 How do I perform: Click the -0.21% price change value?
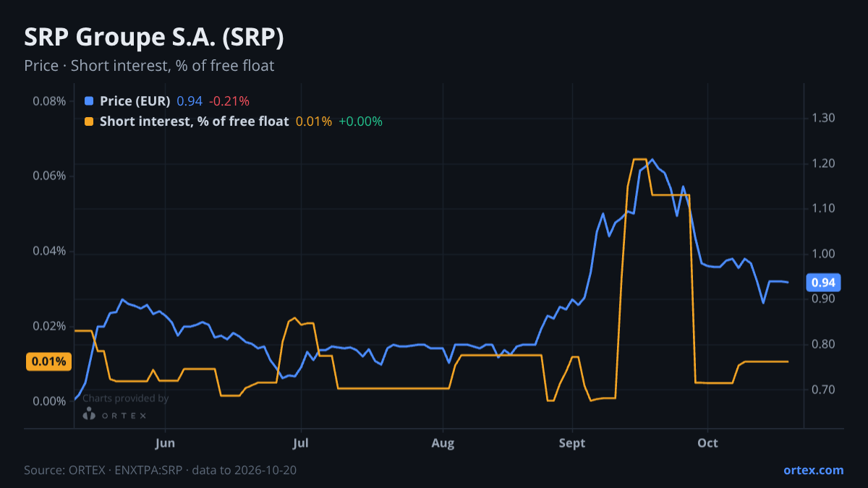pos(229,101)
